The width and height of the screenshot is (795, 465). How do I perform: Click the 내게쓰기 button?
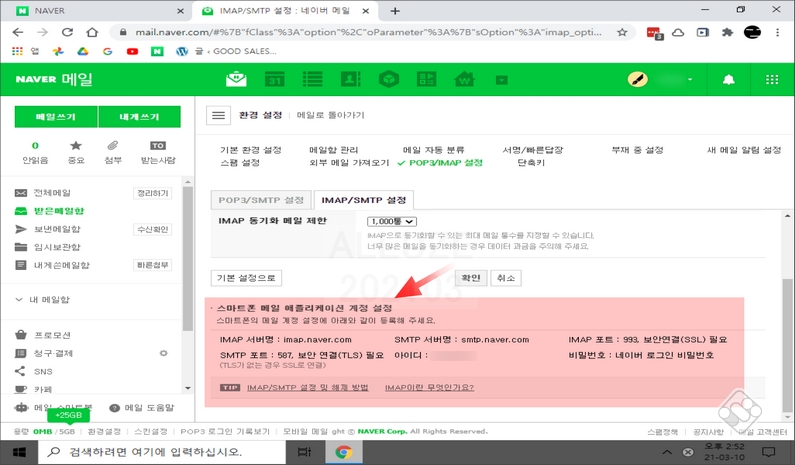click(139, 117)
